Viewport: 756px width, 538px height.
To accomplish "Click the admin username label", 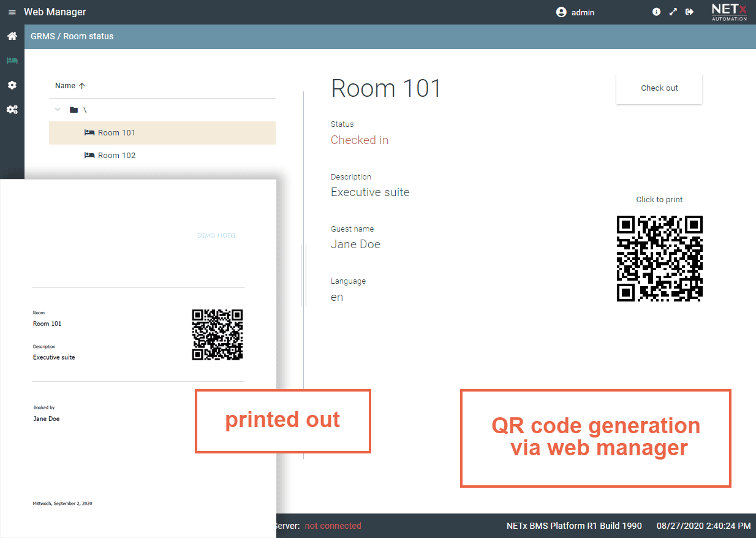I will click(x=583, y=12).
